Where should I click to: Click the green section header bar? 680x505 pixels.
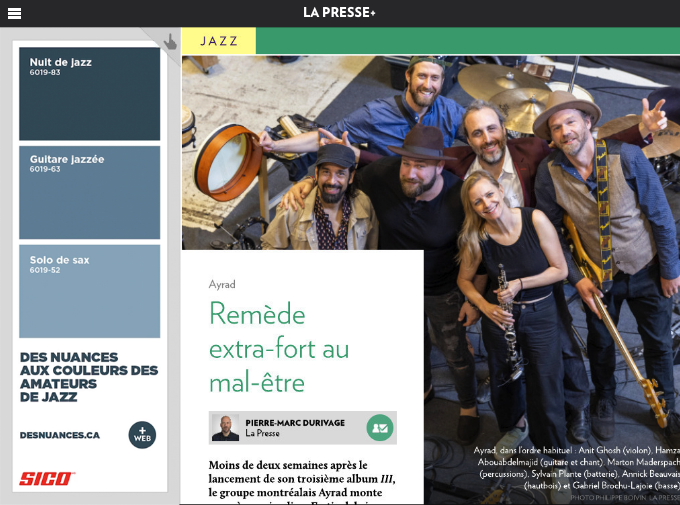468,41
